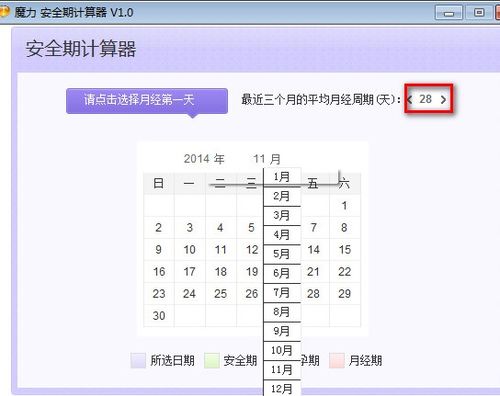Select day 15 on the calendar
Screen dimensions: 500x396
(x=345, y=250)
